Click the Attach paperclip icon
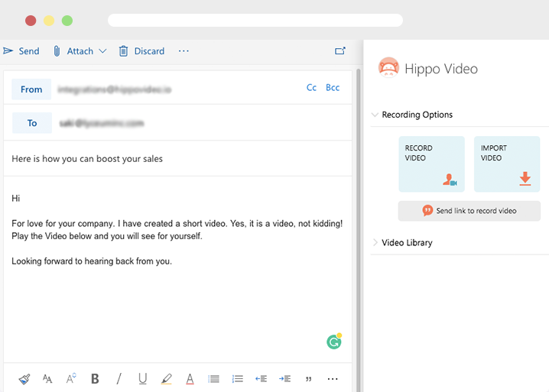This screenshot has width=549, height=392. tap(57, 51)
